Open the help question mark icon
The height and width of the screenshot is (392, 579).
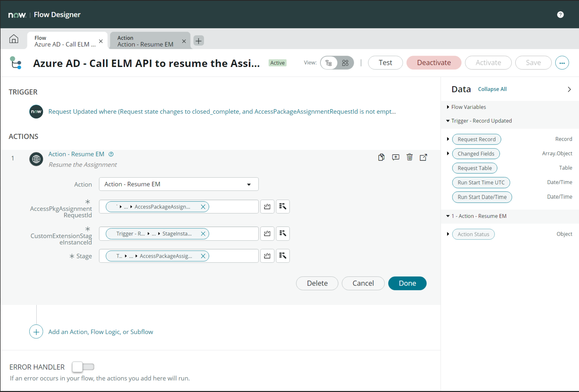(x=560, y=15)
